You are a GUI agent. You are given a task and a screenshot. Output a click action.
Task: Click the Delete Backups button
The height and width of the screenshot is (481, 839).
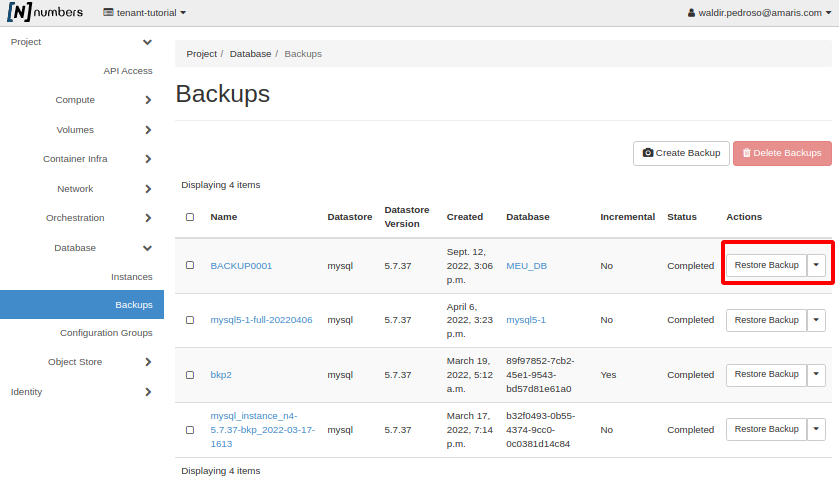(782, 153)
